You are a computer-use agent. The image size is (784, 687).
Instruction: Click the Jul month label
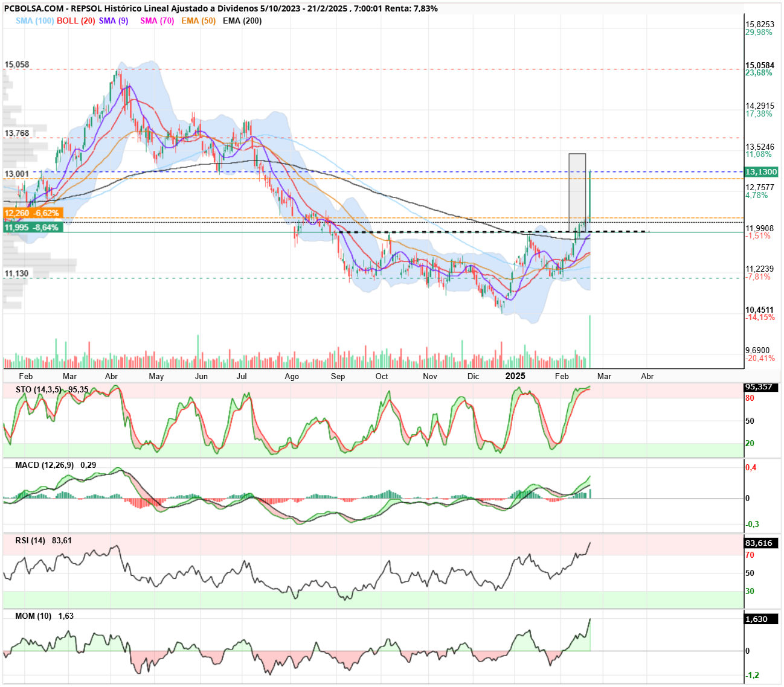tap(242, 376)
